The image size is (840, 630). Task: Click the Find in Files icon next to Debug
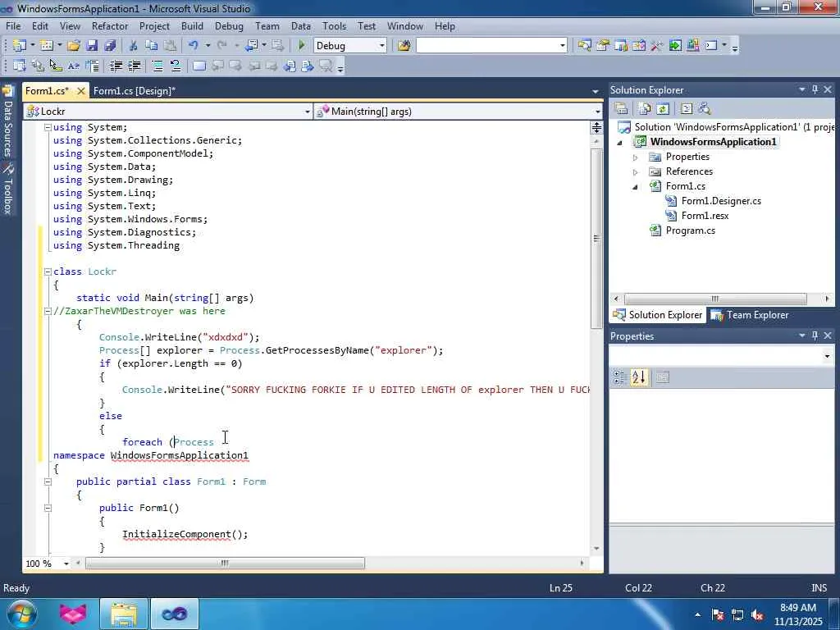coord(404,46)
